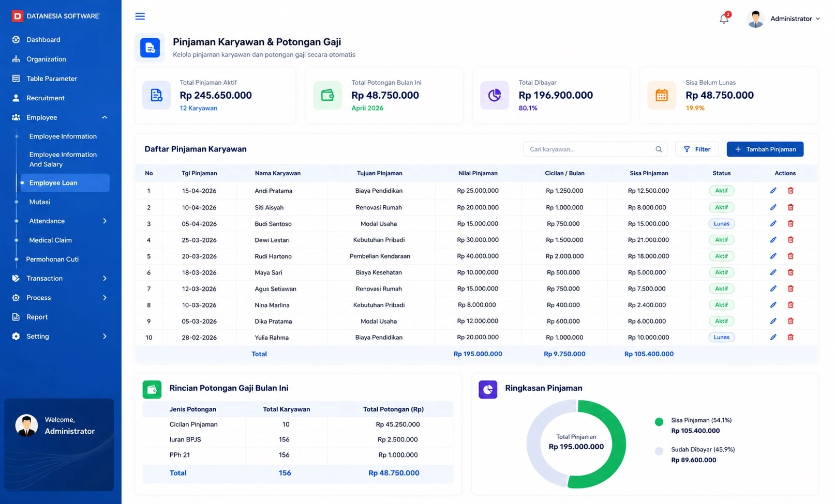Open the Filter button
Viewport: 835px width, 504px height.
(x=697, y=149)
